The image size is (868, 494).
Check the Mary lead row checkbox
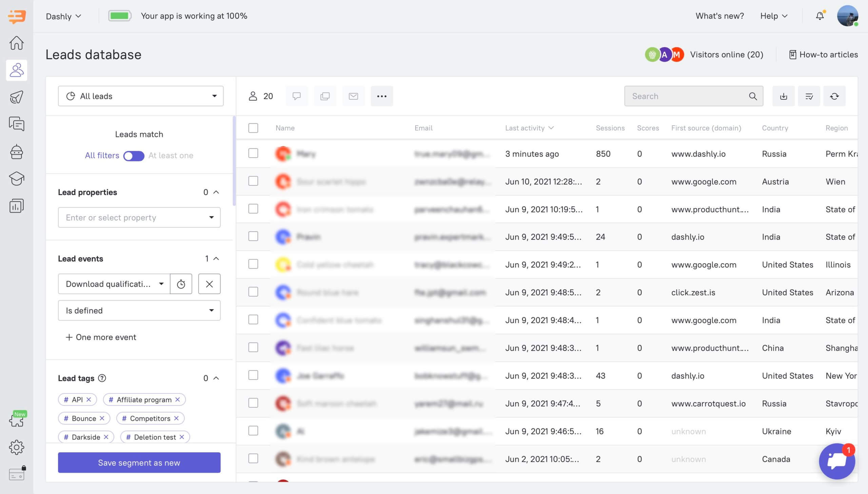click(253, 154)
